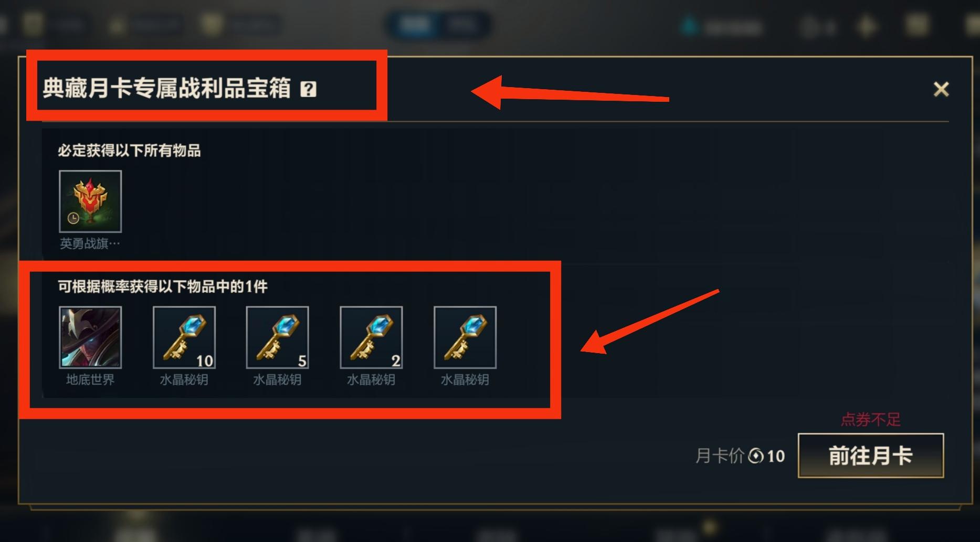Viewport: 980px width, 542px height.
Task: Click the 必定获得以下所有物品 section header
Action: coord(129,151)
